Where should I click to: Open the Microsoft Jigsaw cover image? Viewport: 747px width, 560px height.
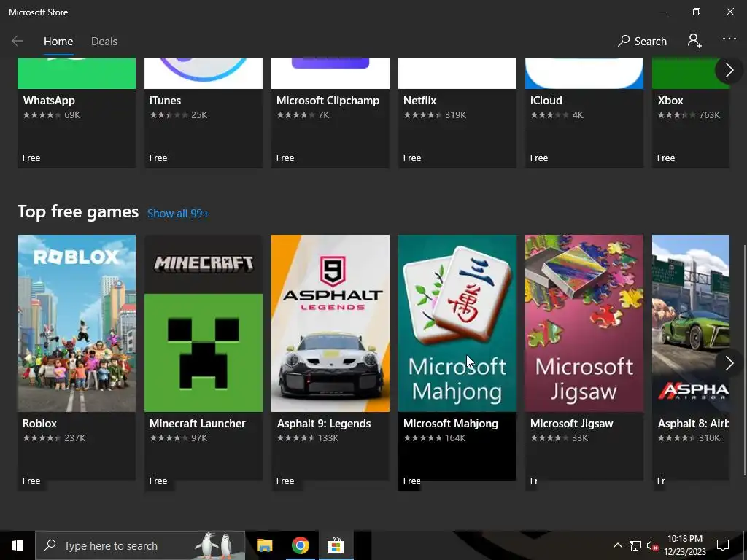(584, 323)
